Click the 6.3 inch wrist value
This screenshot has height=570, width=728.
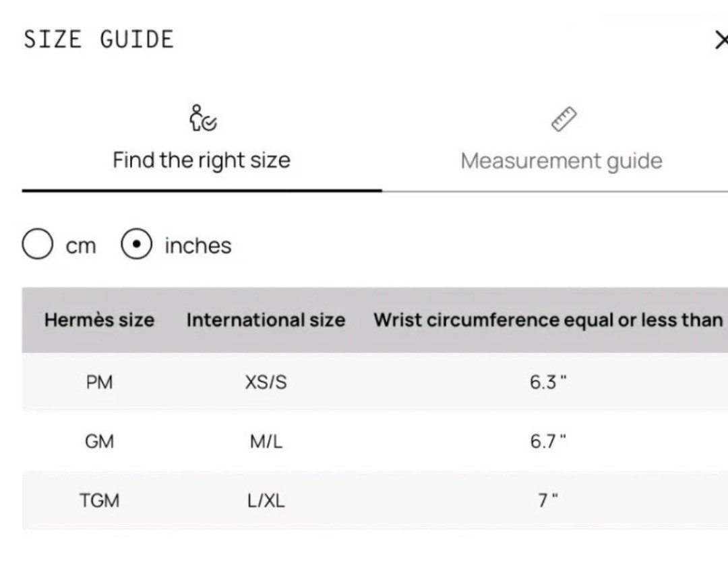coord(548,383)
